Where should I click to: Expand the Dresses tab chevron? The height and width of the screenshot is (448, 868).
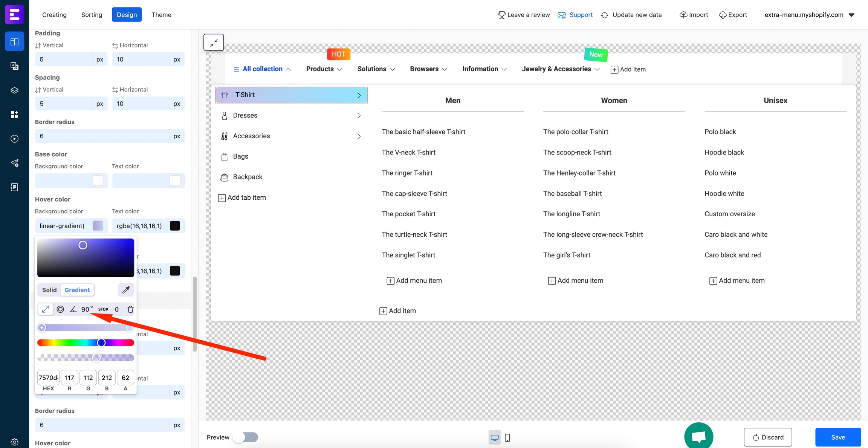pyautogui.click(x=359, y=116)
